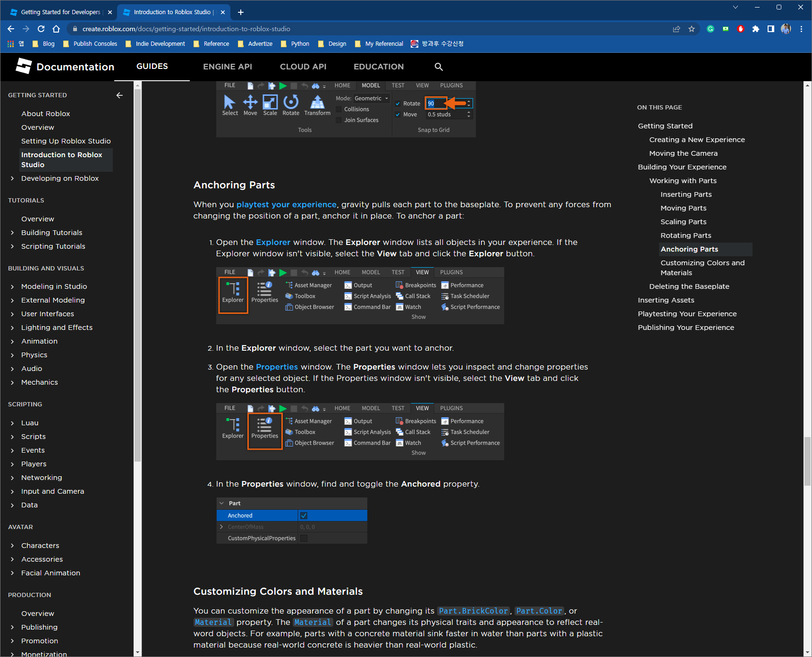This screenshot has height=657, width=812.
Task: Click the Part.BrickColor code link
Action: click(x=474, y=611)
